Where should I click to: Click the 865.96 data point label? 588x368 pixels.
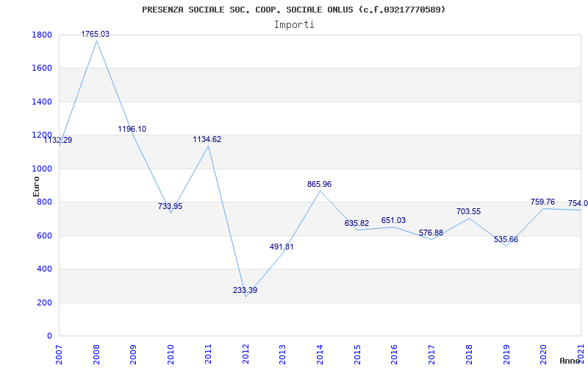coord(319,185)
